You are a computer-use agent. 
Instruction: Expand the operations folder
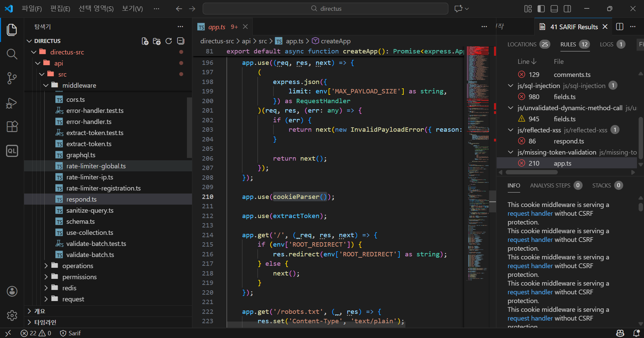[x=46, y=266]
